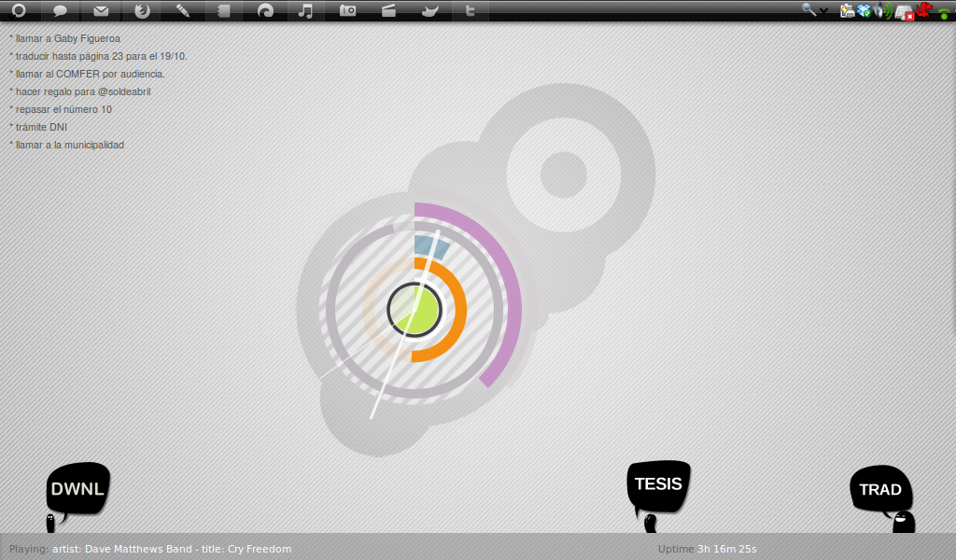
Task: Click the red dinosaur tray icon
Action: click(924, 9)
